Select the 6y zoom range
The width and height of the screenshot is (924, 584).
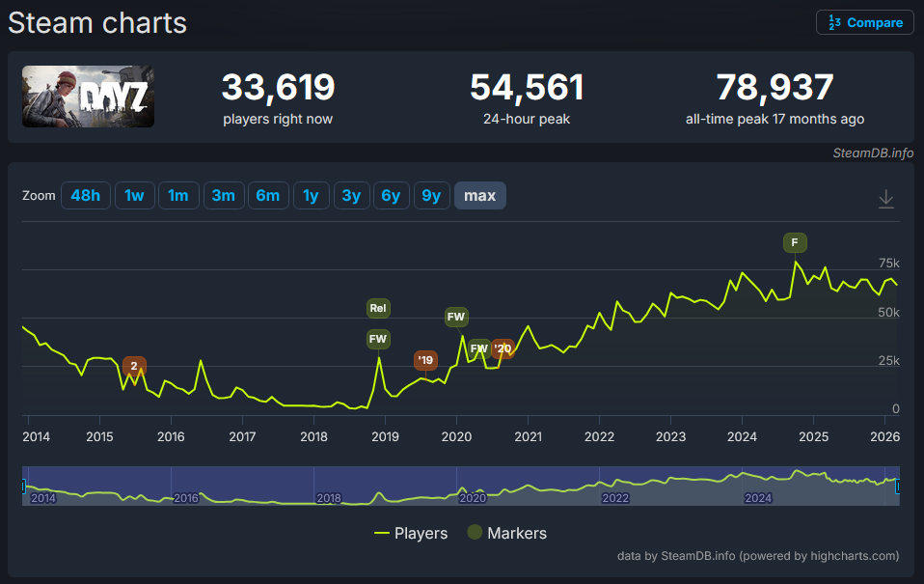[x=391, y=195]
